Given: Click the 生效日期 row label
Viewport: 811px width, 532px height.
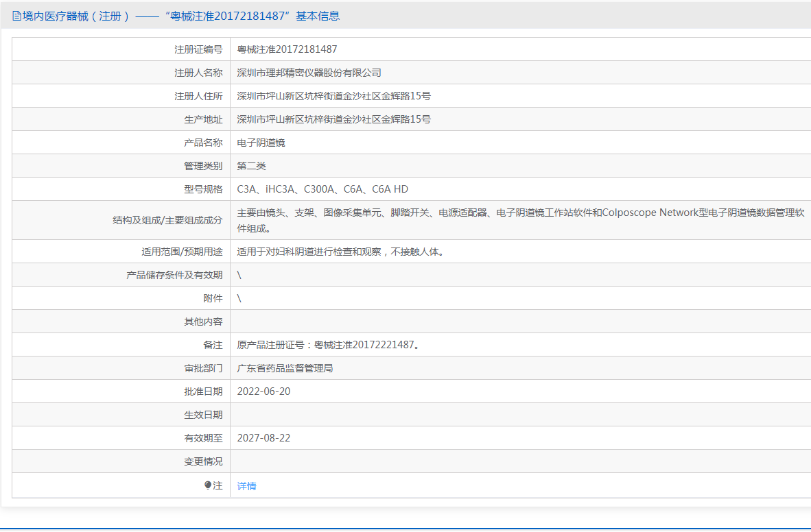Looking at the screenshot, I should (x=203, y=415).
